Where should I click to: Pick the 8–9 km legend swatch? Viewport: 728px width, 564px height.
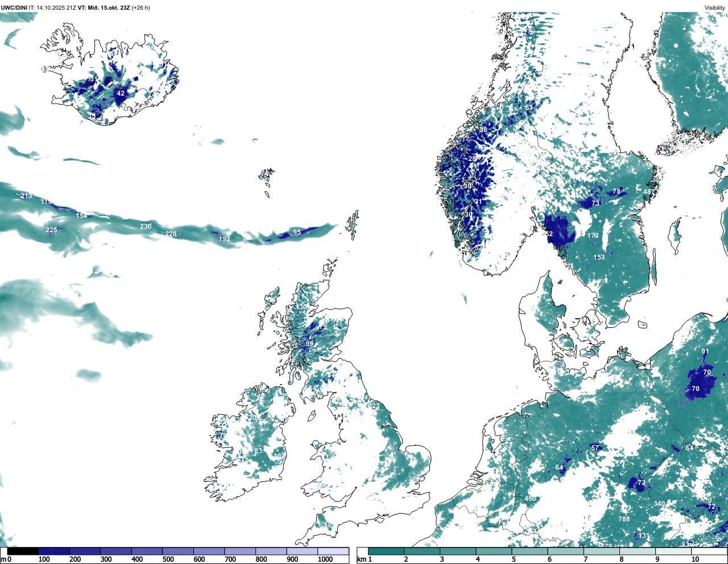pyautogui.click(x=637, y=551)
